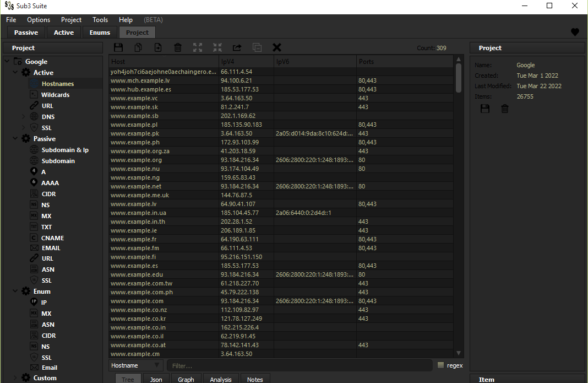Click the trash icon above the hosts table
This screenshot has height=383, width=588.
pos(178,47)
